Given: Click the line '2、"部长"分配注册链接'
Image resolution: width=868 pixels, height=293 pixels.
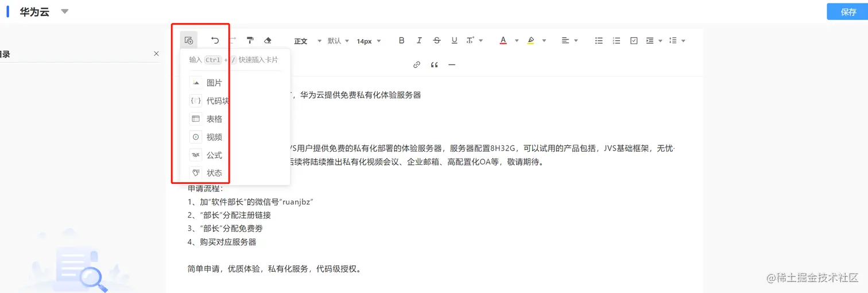Looking at the screenshot, I should 229,215.
